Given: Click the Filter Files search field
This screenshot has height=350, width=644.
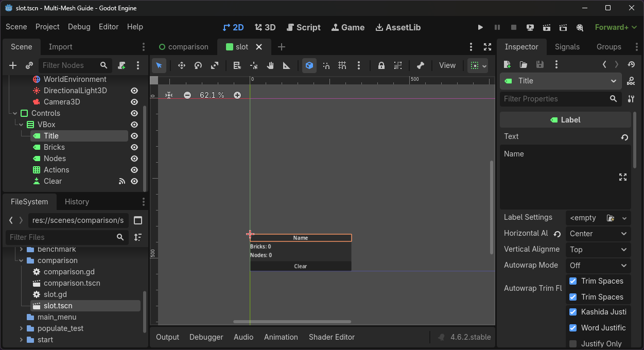Looking at the screenshot, I should pyautogui.click(x=67, y=237).
